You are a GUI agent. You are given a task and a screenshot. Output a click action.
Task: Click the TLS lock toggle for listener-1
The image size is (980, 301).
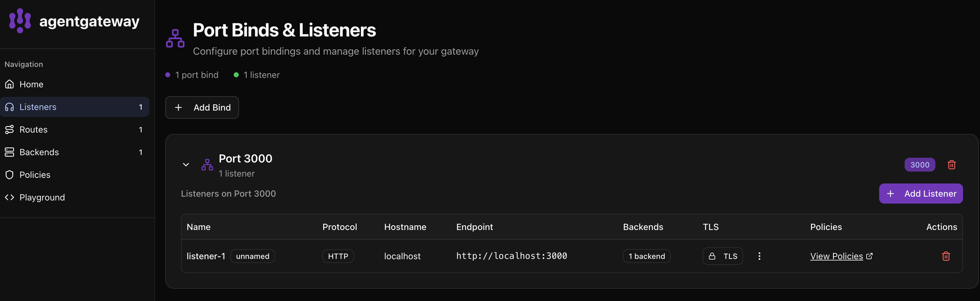(x=722, y=256)
